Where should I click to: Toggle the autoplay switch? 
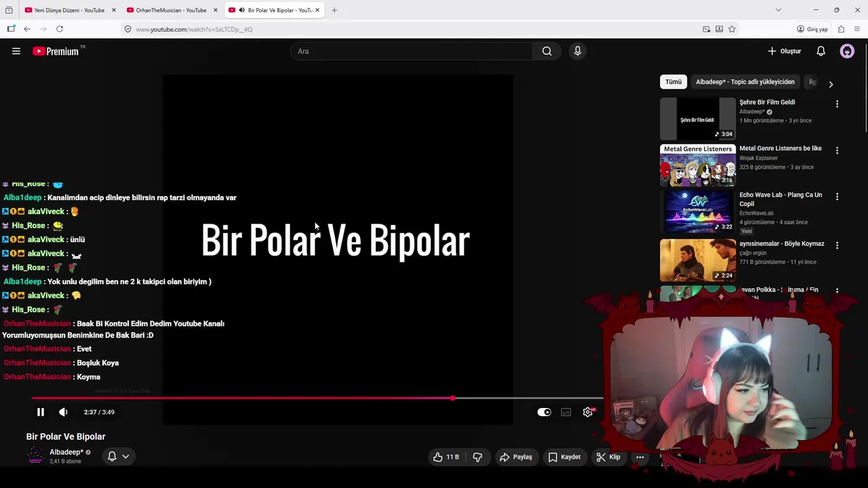545,412
